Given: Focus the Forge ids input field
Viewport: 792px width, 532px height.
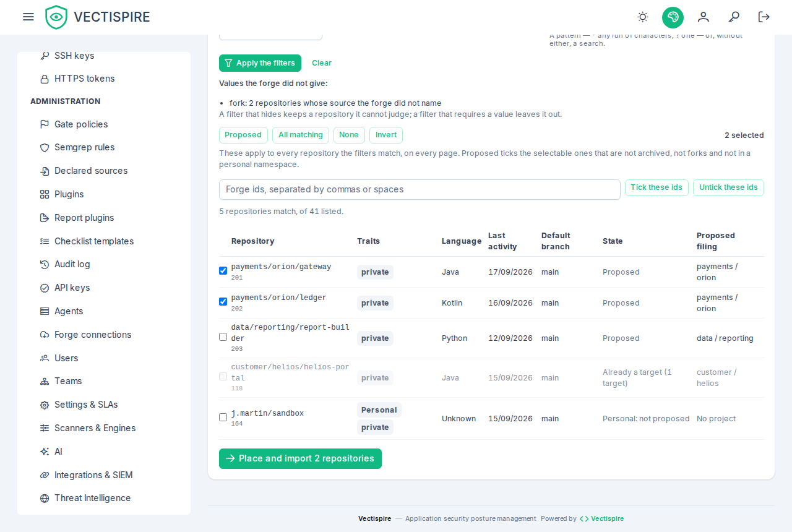Looking at the screenshot, I should point(420,189).
